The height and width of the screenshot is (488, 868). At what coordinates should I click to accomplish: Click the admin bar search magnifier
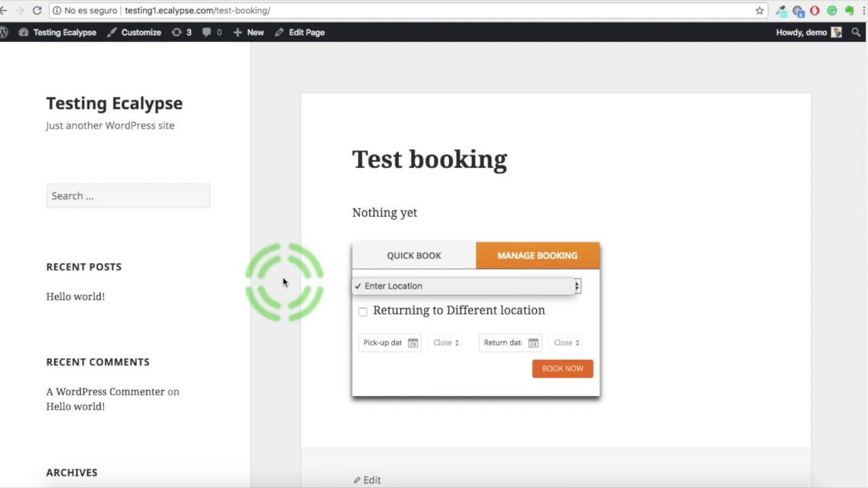point(856,33)
